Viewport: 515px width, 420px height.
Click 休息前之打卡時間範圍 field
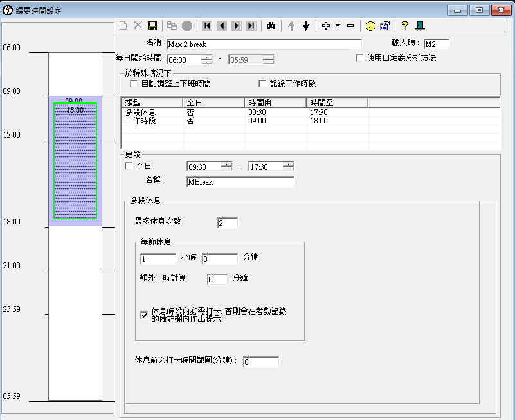point(261,361)
